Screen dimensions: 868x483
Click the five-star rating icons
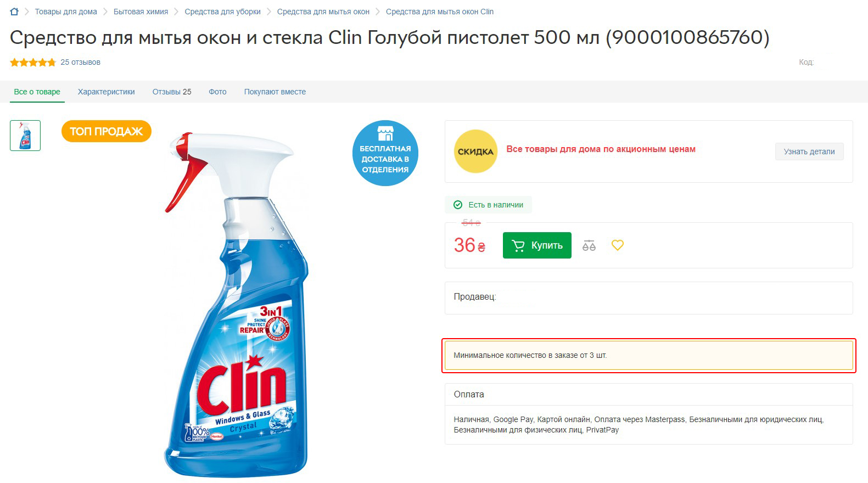[33, 63]
